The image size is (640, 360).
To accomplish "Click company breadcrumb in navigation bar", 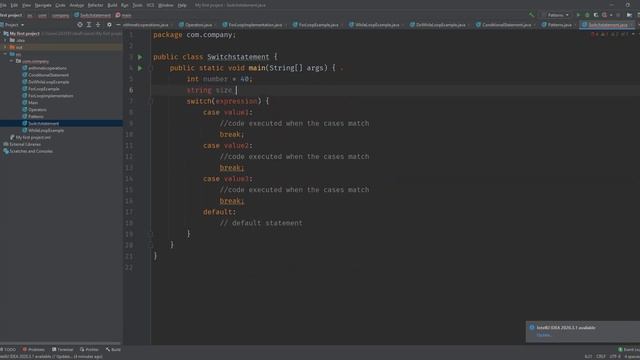I will point(60,16).
